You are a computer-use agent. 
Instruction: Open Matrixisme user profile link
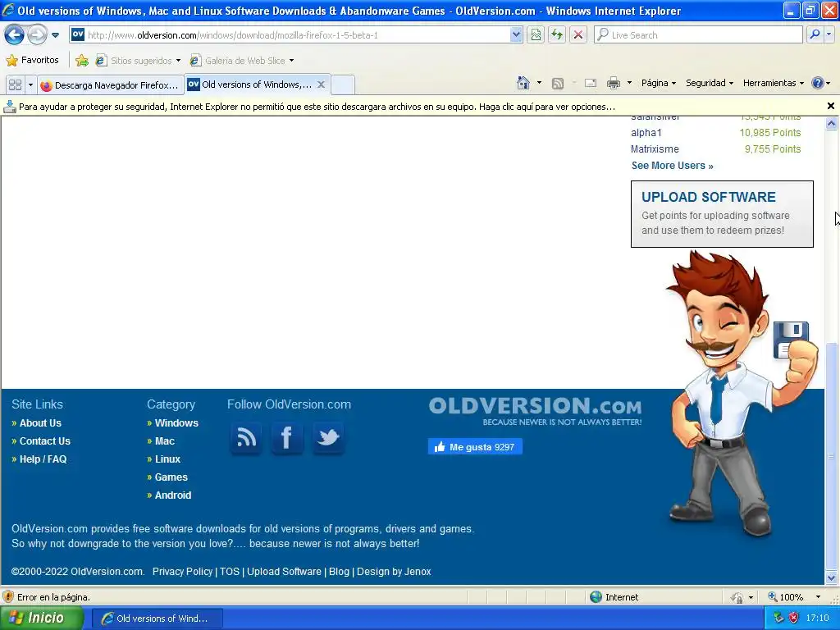tap(655, 149)
